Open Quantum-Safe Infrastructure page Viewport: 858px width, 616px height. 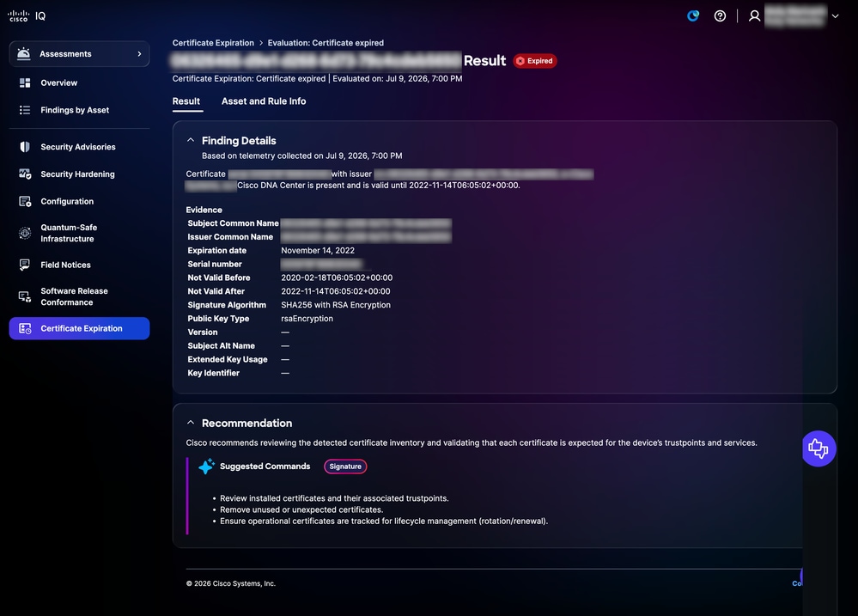tap(69, 234)
